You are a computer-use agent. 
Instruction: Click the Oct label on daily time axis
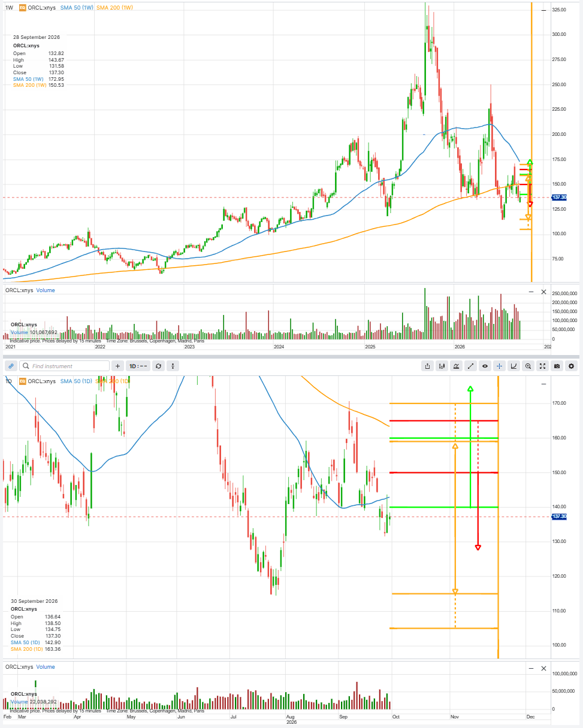pyautogui.click(x=396, y=716)
